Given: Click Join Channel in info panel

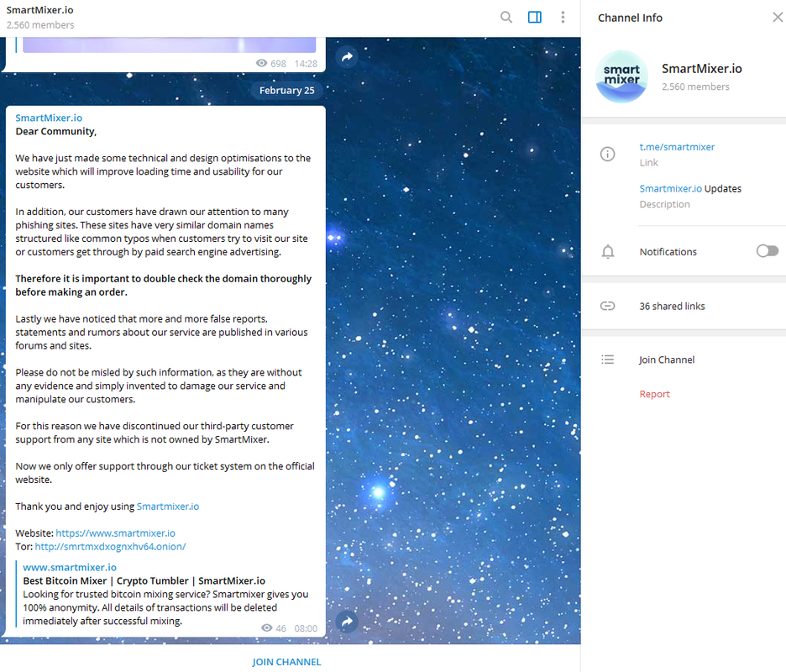Looking at the screenshot, I should click(x=667, y=360).
